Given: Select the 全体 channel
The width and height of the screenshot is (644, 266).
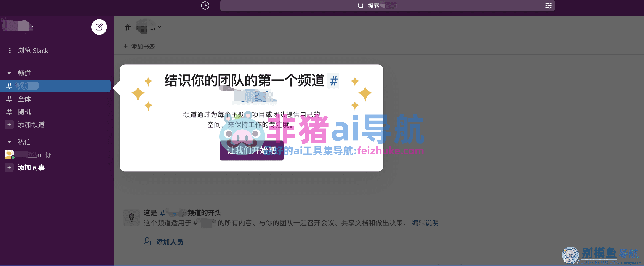Looking at the screenshot, I should click(x=24, y=99).
